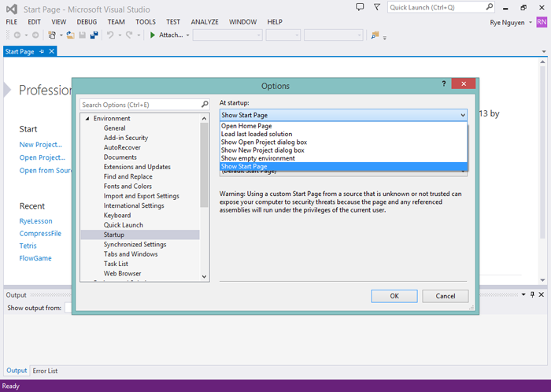Switch to the Output tab at bottom
Image resolution: width=551 pixels, height=392 pixels.
pos(17,370)
